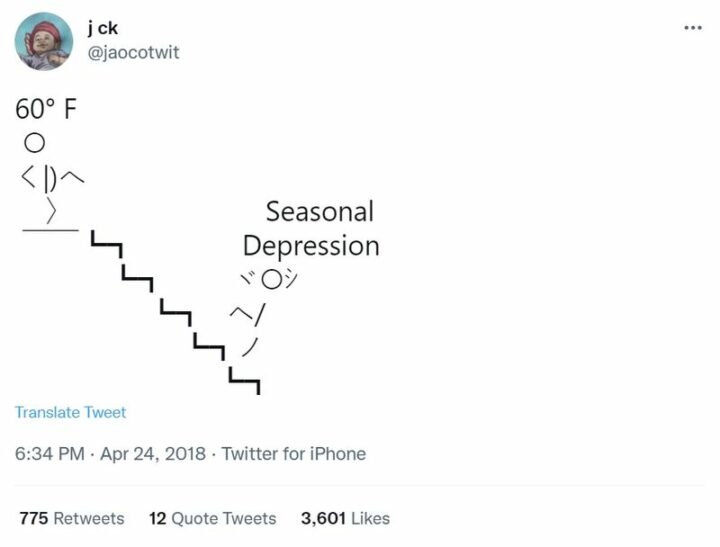Click the round head of the standing stick figure

click(x=35, y=146)
